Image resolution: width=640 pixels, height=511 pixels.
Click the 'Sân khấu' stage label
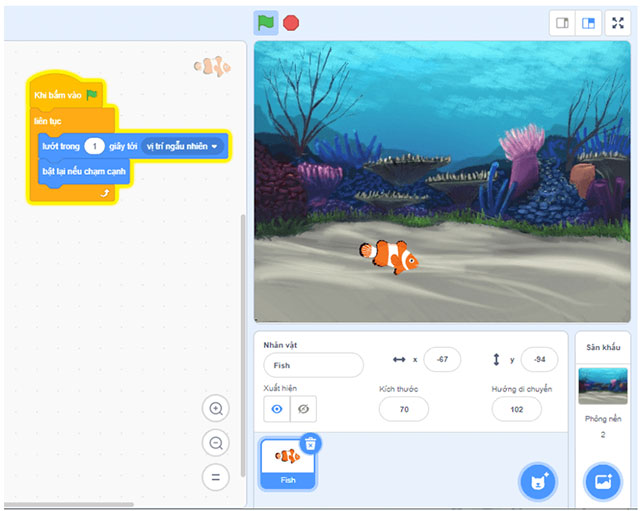coord(603,347)
